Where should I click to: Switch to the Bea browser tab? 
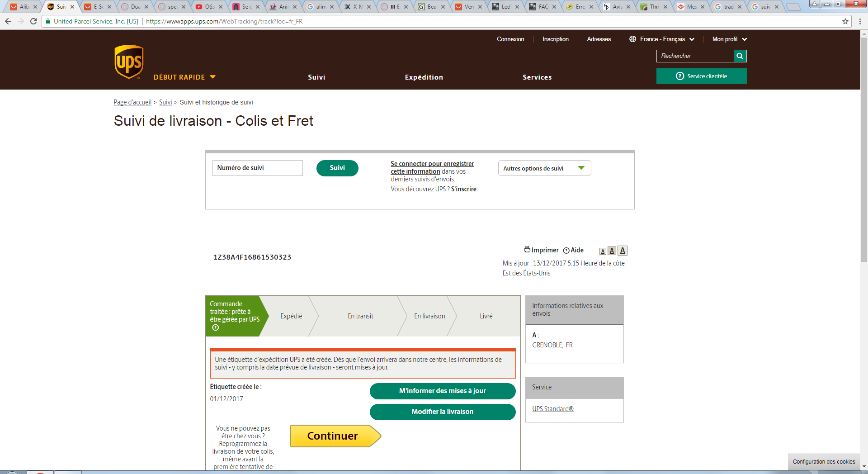click(x=432, y=7)
